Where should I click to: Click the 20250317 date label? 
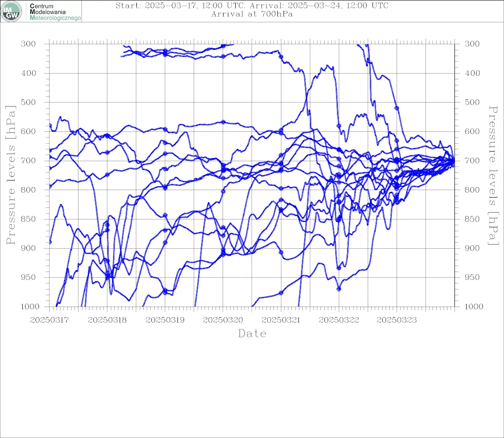49,320
